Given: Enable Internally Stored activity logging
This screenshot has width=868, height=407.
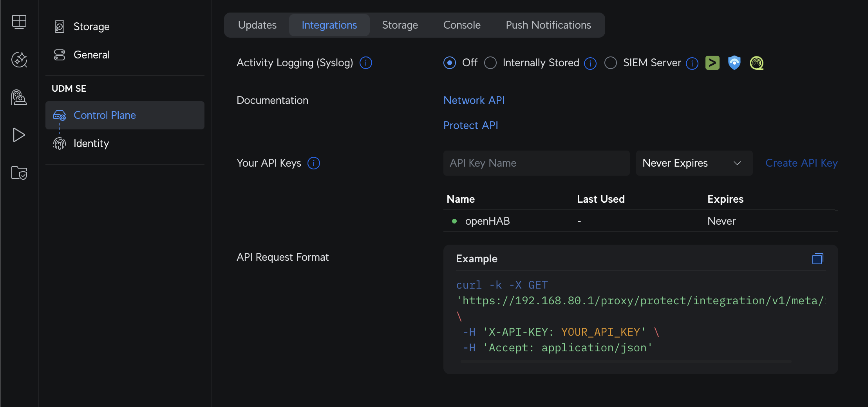Looking at the screenshot, I should [x=490, y=63].
